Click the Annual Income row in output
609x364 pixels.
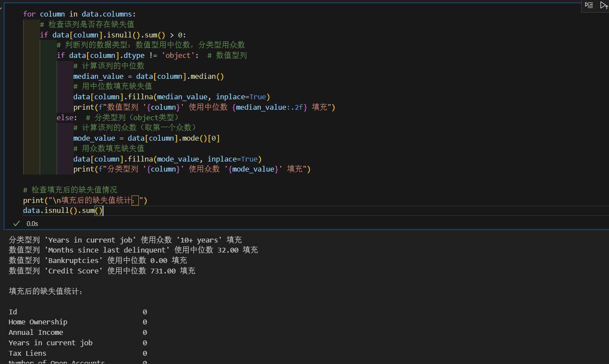click(x=36, y=332)
